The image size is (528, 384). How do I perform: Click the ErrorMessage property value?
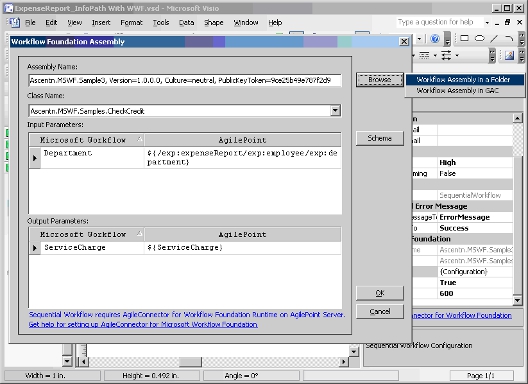(475, 217)
